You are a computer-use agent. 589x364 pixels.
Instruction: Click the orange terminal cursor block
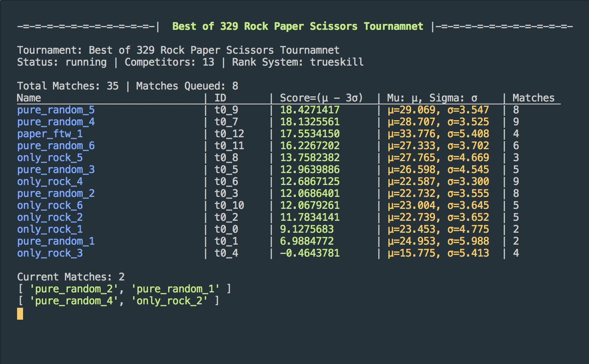(20, 314)
